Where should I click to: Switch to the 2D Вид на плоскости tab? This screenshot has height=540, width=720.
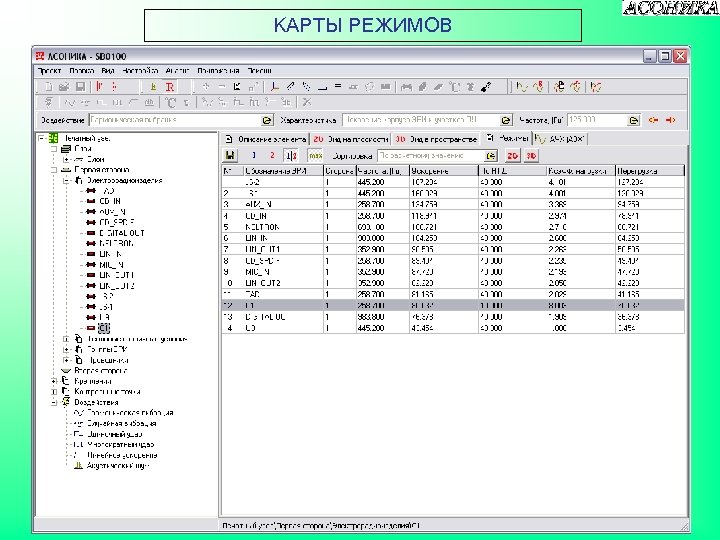coord(351,139)
